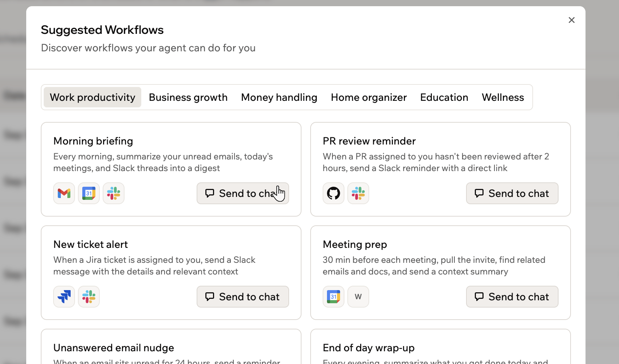Screen dimensions: 619x364
Task: Click the PR review reminder description text
Action: coord(436,162)
